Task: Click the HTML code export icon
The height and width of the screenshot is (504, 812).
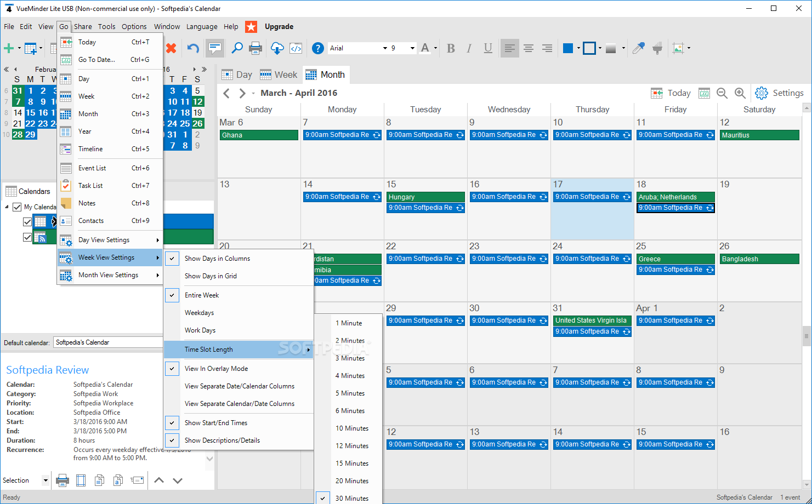Action: coord(296,48)
